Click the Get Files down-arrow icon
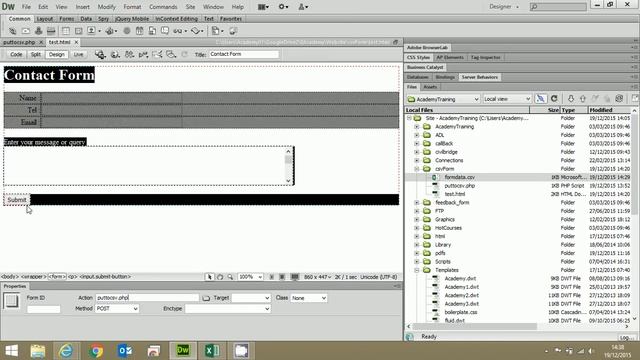The width and height of the screenshot is (640, 360). tap(571, 98)
